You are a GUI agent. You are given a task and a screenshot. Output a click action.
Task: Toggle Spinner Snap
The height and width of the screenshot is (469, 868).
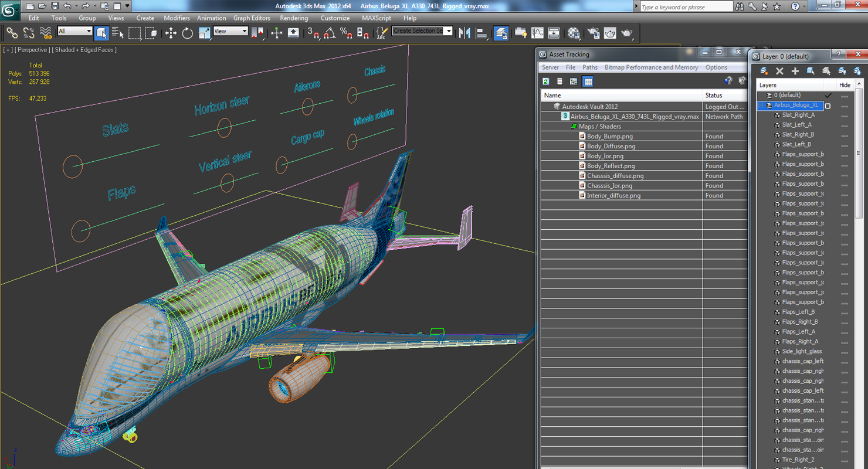[x=363, y=33]
